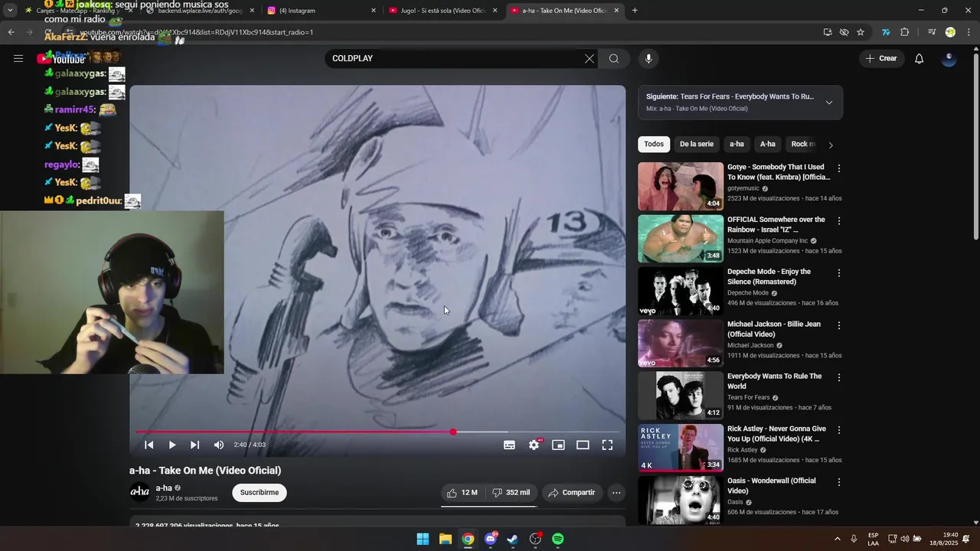This screenshot has height=551, width=980.
Task: Click the search magnifier button
Action: pos(614,59)
